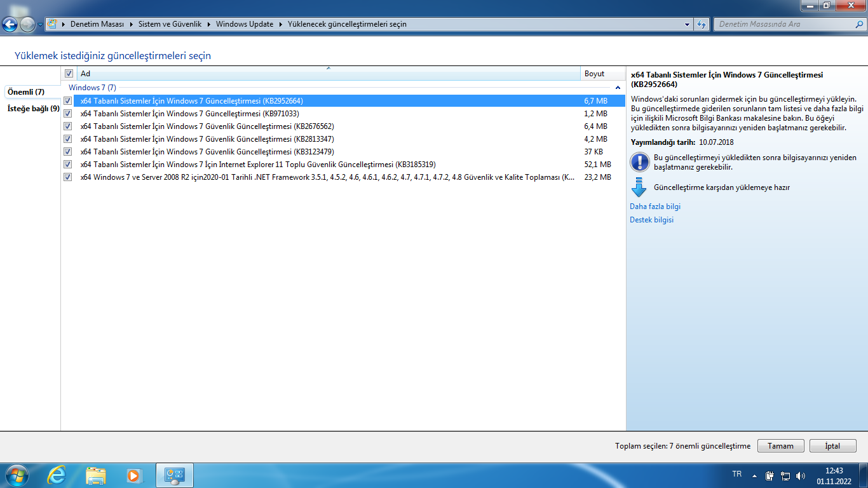Click the blue restart-required info icon

[639, 162]
